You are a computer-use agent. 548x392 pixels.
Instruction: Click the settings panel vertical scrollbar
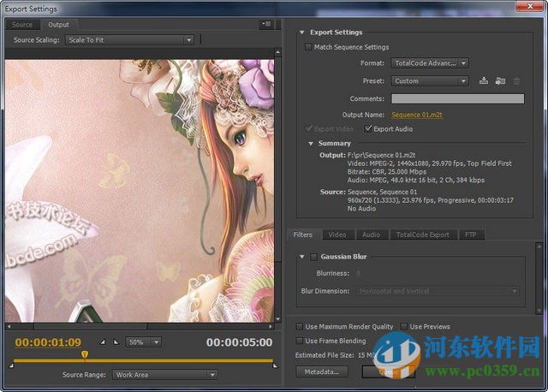[539, 278]
